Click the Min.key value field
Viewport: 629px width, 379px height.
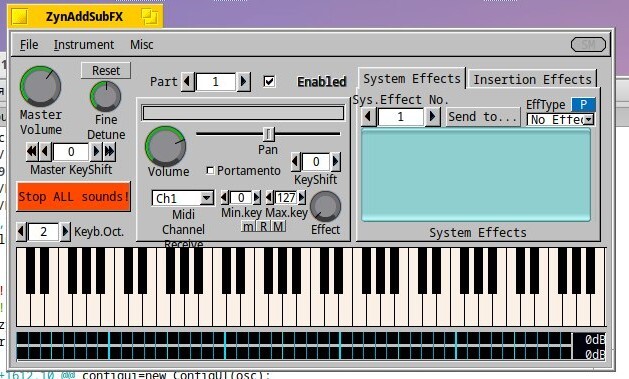[x=241, y=197]
